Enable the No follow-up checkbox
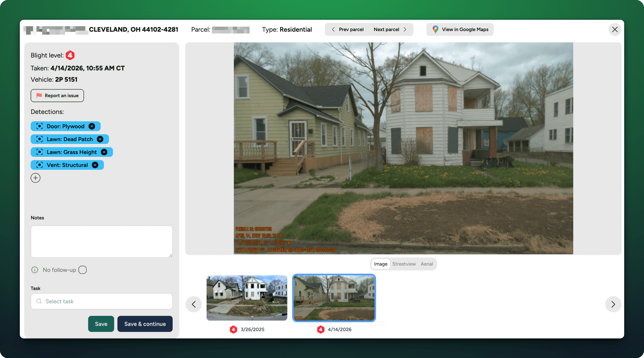This screenshot has height=358, width=644. [x=82, y=270]
